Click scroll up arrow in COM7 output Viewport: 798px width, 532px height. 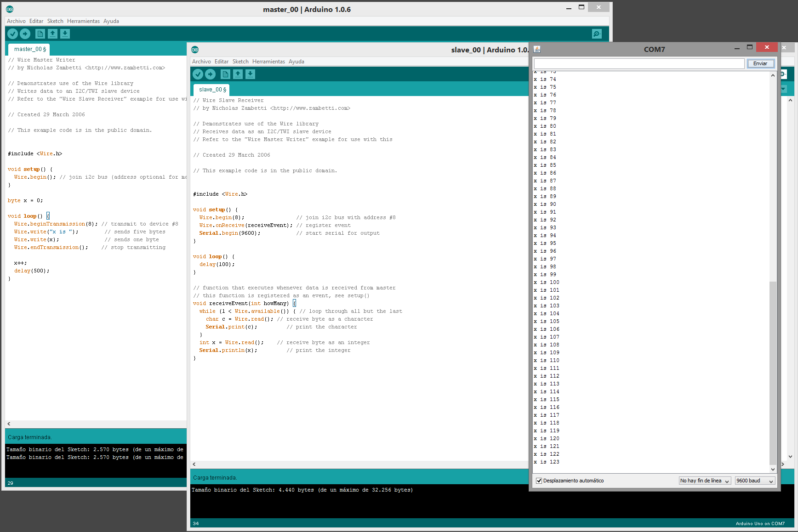pos(773,75)
